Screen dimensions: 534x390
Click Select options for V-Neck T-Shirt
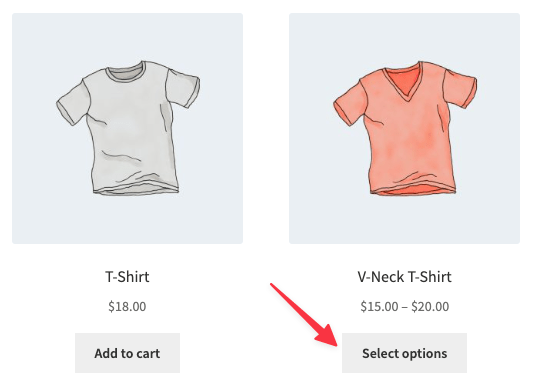point(404,353)
